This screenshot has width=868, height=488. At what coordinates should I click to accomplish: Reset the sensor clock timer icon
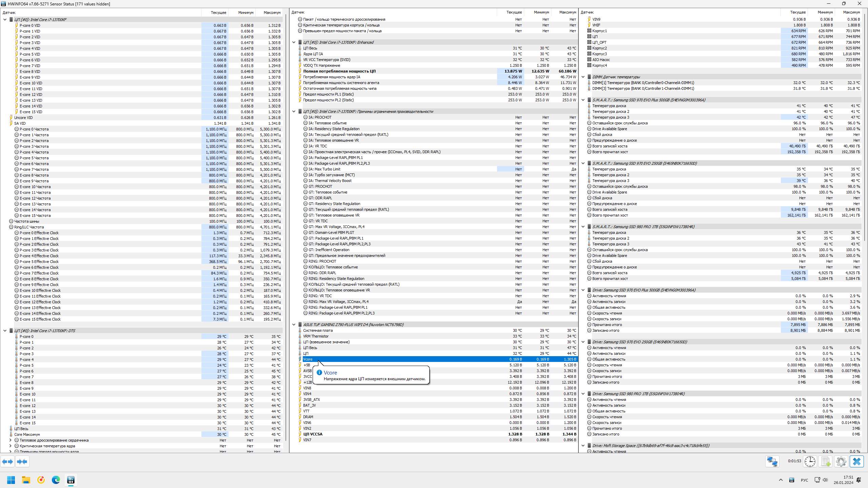[x=810, y=462]
